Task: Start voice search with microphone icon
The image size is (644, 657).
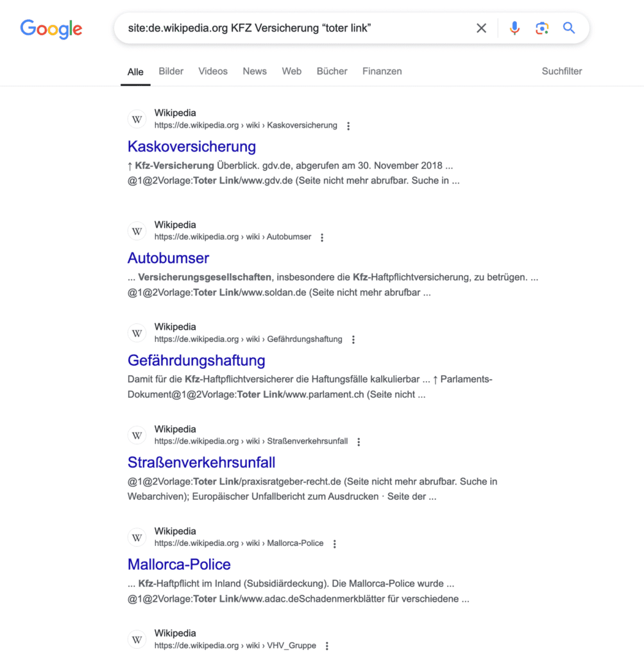Action: pyautogui.click(x=514, y=28)
